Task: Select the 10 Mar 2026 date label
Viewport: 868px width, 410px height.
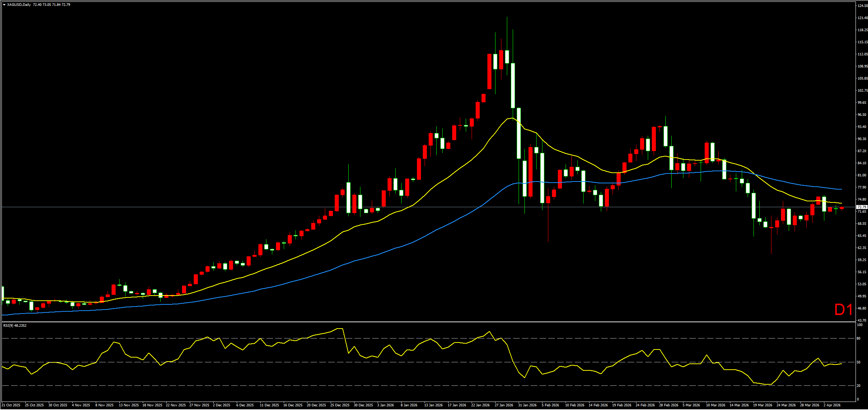Action: click(x=715, y=405)
